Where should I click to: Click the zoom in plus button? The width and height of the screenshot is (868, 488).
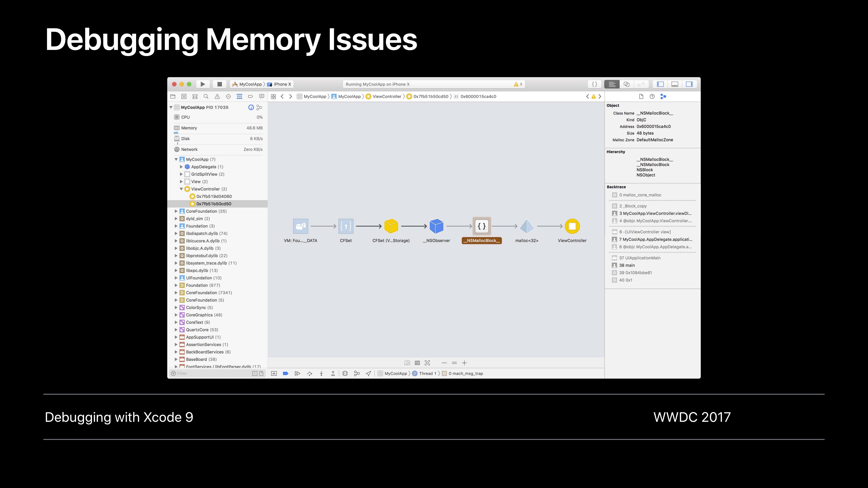[464, 363]
